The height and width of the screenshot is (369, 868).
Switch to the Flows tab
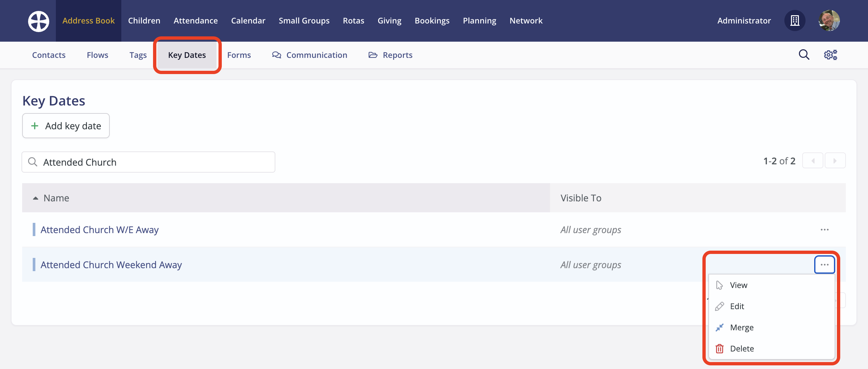(98, 55)
